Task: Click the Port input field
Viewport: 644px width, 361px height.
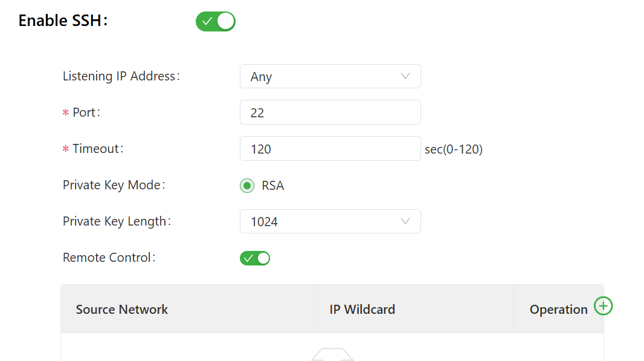Action: [x=330, y=112]
